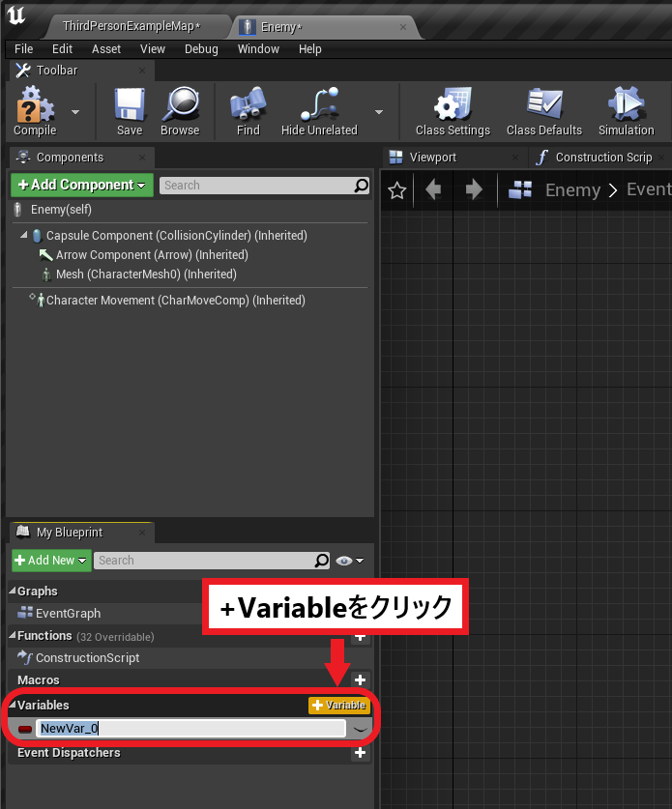
Task: Click the NewVar_0 name field
Action: coord(191,729)
